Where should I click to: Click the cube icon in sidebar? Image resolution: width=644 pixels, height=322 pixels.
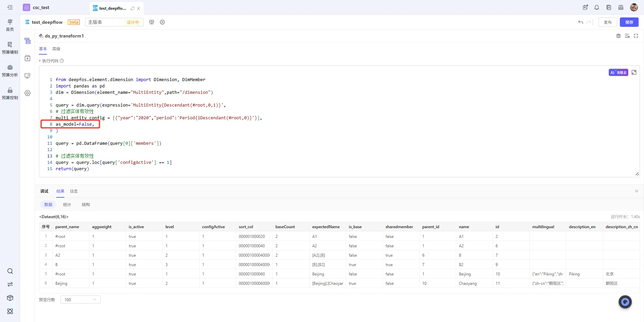[x=10, y=298]
